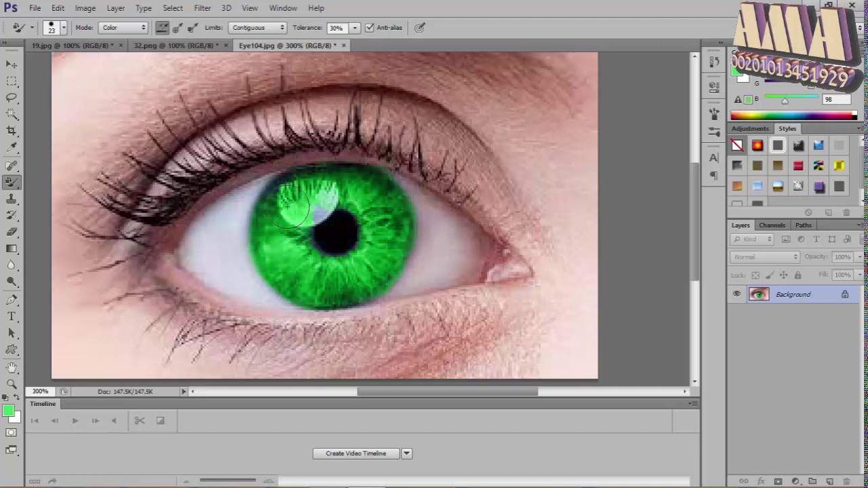Viewport: 868px width, 488px height.
Task: Open the Mode dropdown set to Color
Action: click(123, 28)
